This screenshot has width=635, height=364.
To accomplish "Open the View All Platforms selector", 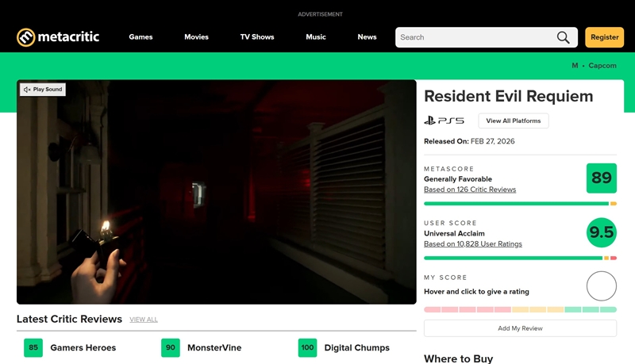I will (513, 121).
